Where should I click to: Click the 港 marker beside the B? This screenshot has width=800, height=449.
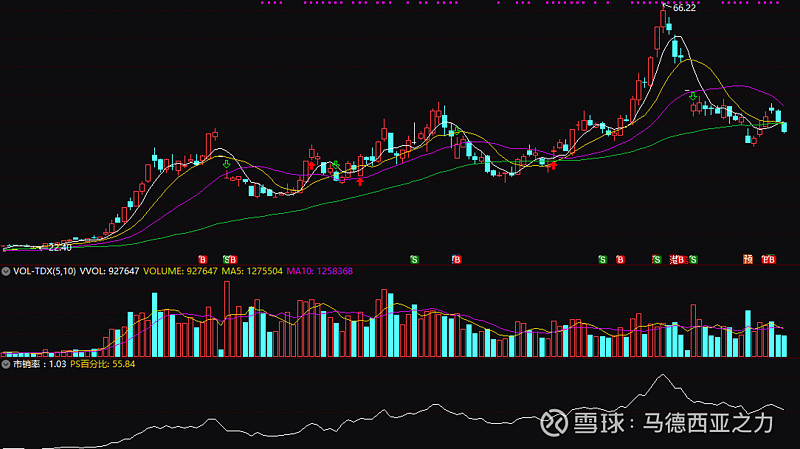pyautogui.click(x=673, y=260)
